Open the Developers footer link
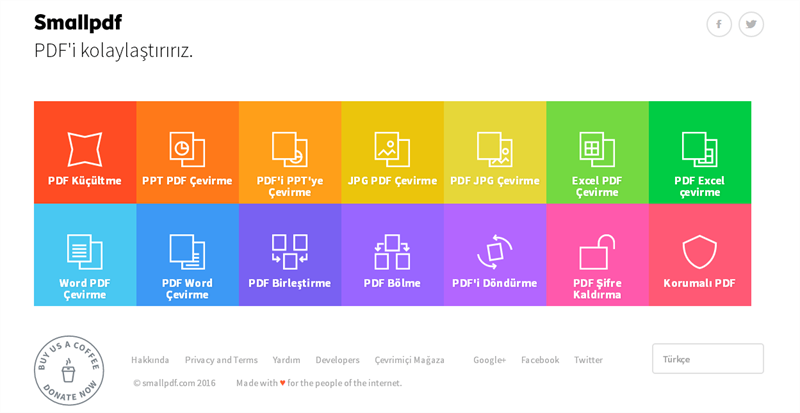This screenshot has width=800, height=413. pyautogui.click(x=337, y=360)
